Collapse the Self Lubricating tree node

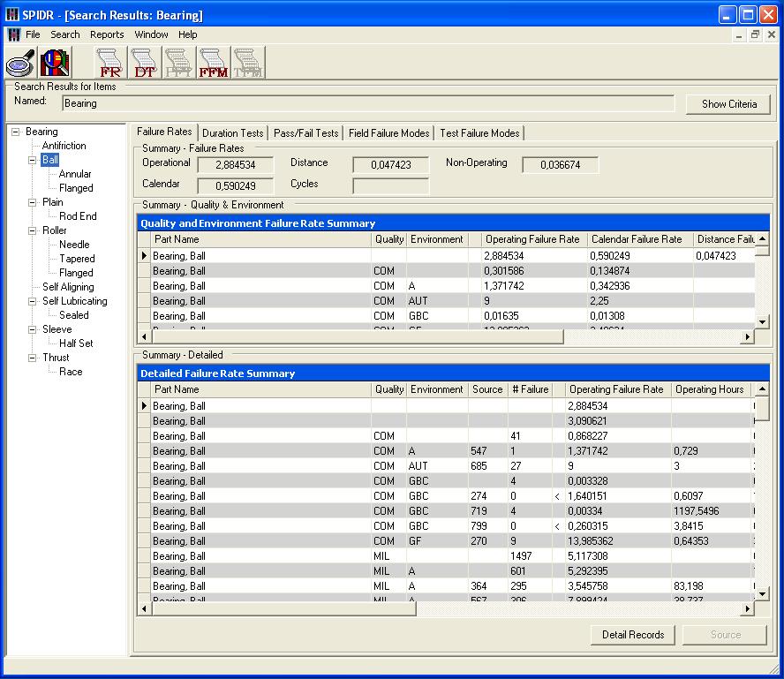32,301
